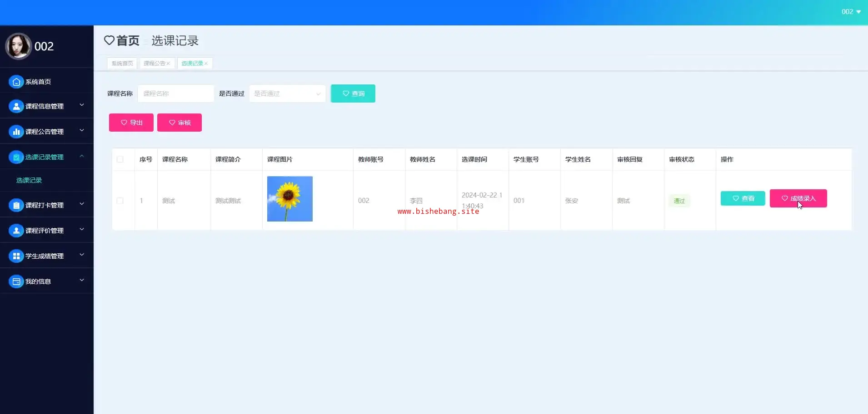
Task: Collapse the 选课记录管理 menu chevron
Action: point(82,156)
